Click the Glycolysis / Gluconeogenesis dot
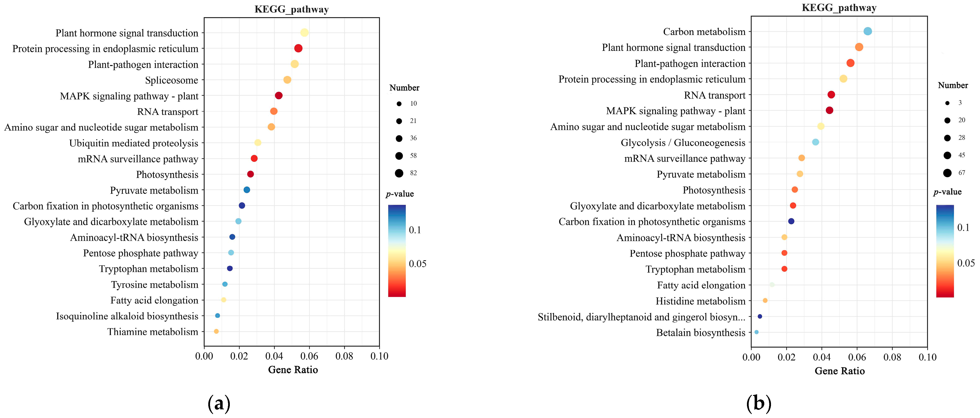The height and width of the screenshot is (418, 980). 815,142
